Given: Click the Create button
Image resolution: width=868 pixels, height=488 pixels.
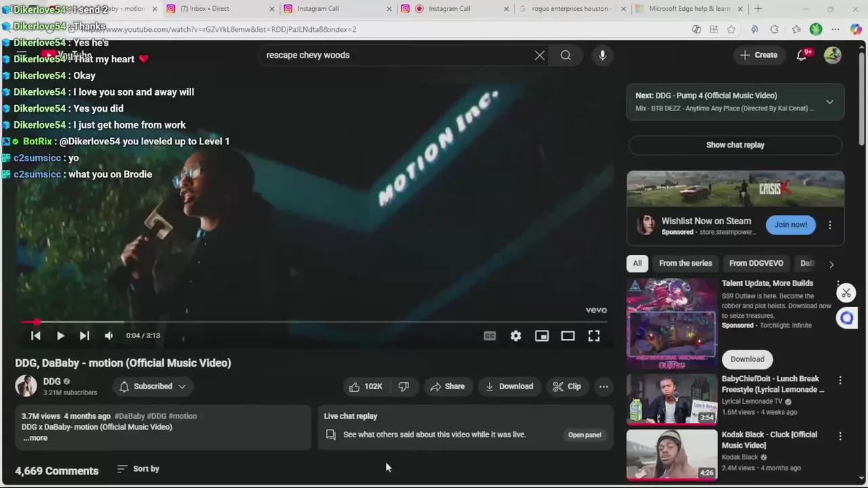Looking at the screenshot, I should pyautogui.click(x=759, y=55).
